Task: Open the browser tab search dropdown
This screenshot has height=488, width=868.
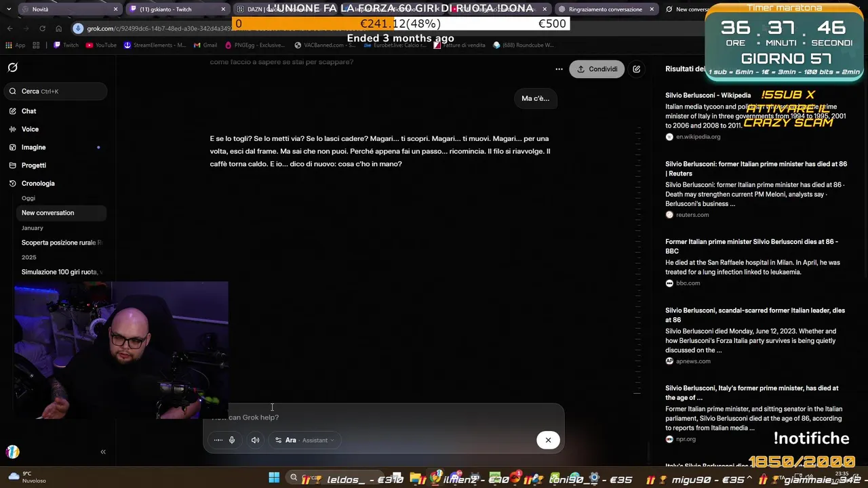Action: (8, 9)
